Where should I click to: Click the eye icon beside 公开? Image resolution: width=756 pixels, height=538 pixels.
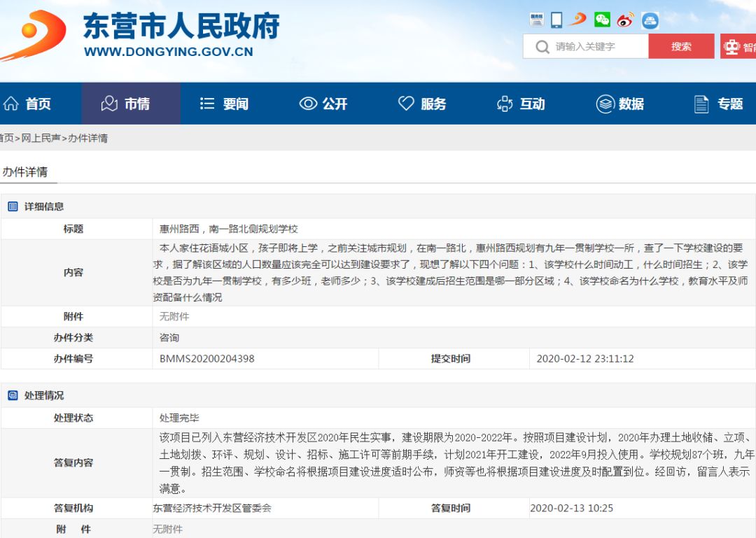tap(308, 104)
